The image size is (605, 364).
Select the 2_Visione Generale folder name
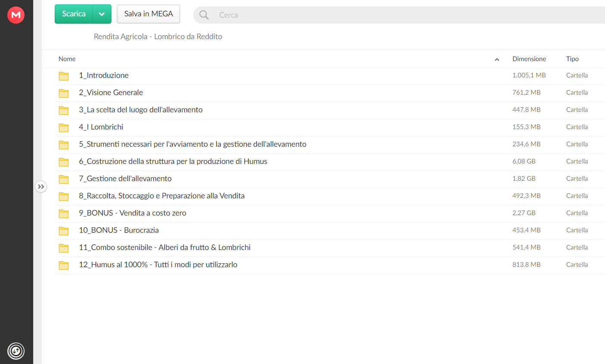point(111,93)
